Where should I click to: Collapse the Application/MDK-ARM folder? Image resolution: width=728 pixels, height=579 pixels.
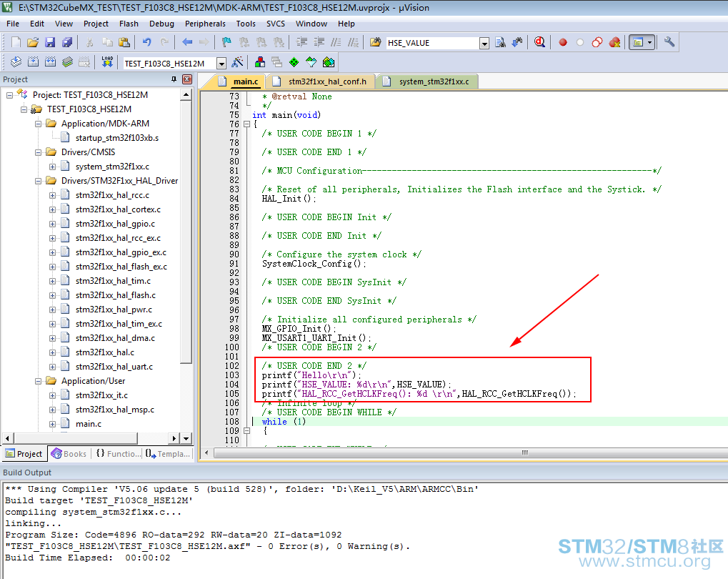click(38, 124)
